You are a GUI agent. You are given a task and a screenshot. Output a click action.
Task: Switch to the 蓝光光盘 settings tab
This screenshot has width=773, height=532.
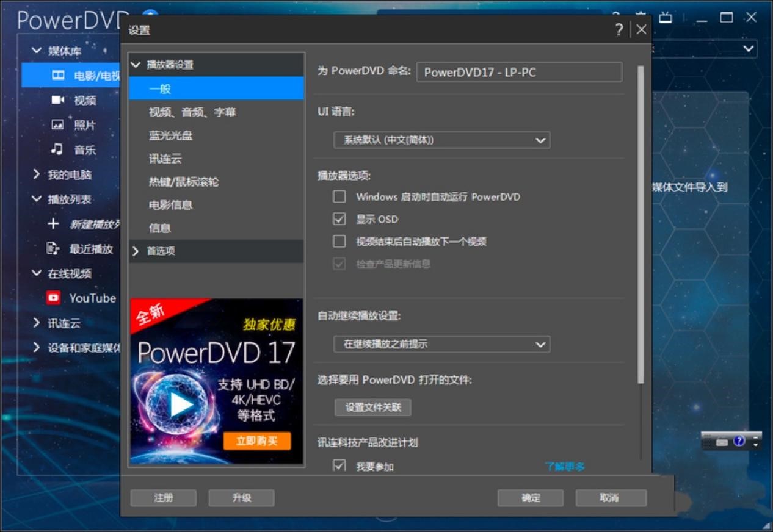pyautogui.click(x=170, y=135)
